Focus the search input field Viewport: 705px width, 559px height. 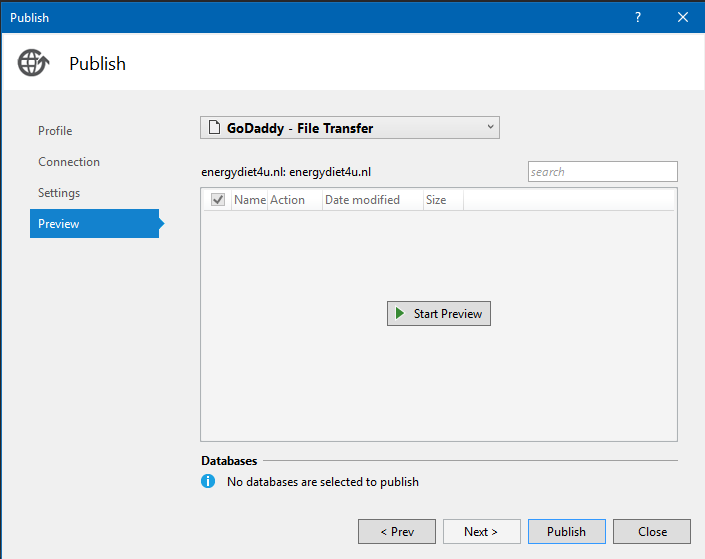tap(602, 172)
